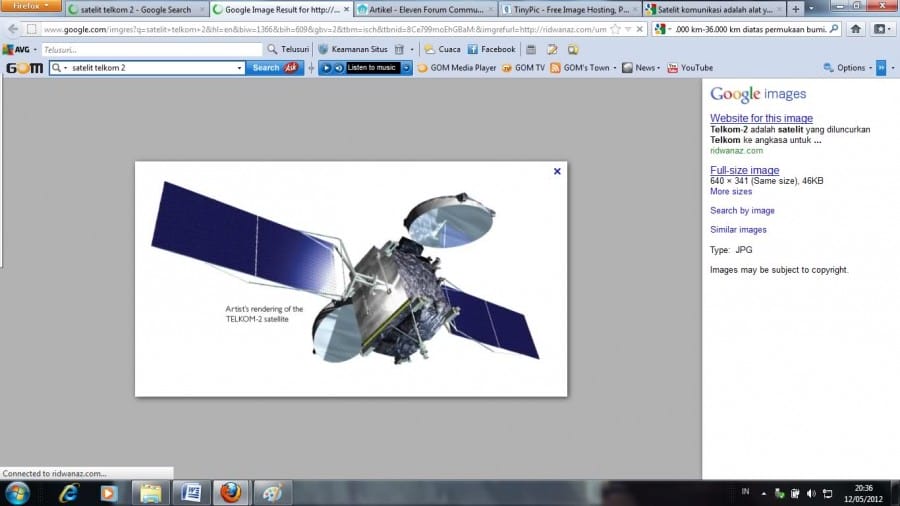Screen dimensions: 900x506
Task: Open GOM Media Player toolbar shortcut
Action: click(x=456, y=68)
